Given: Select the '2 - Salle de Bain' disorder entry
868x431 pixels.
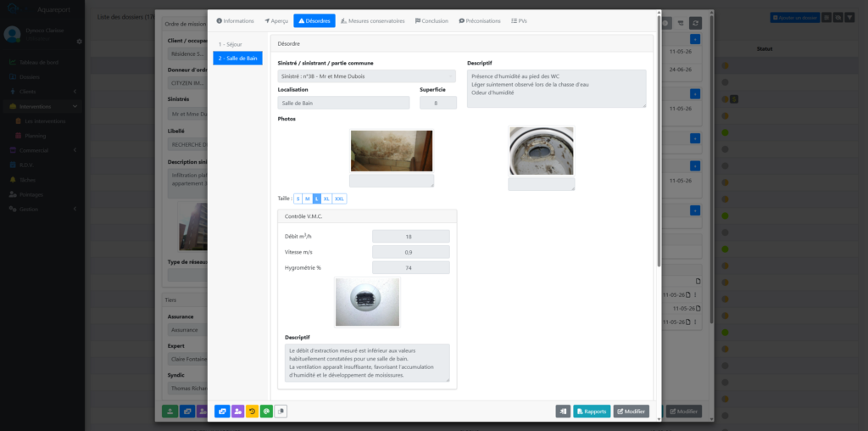Looking at the screenshot, I should (x=237, y=58).
